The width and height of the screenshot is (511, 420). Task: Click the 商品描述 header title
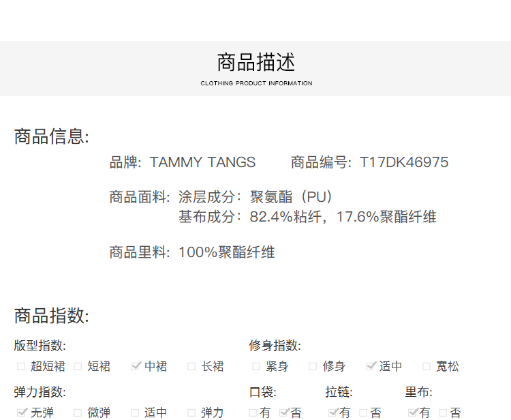(x=256, y=63)
